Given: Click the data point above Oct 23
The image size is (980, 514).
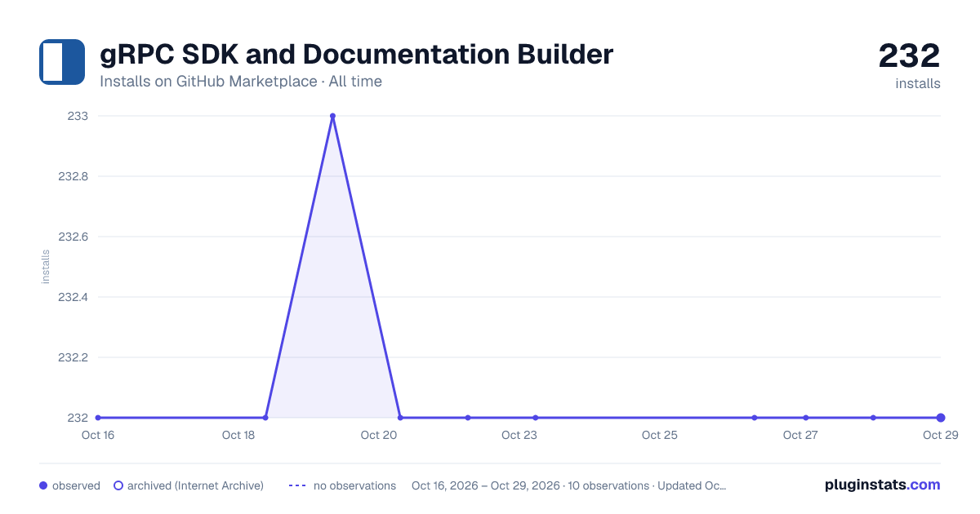Looking at the screenshot, I should (x=535, y=418).
